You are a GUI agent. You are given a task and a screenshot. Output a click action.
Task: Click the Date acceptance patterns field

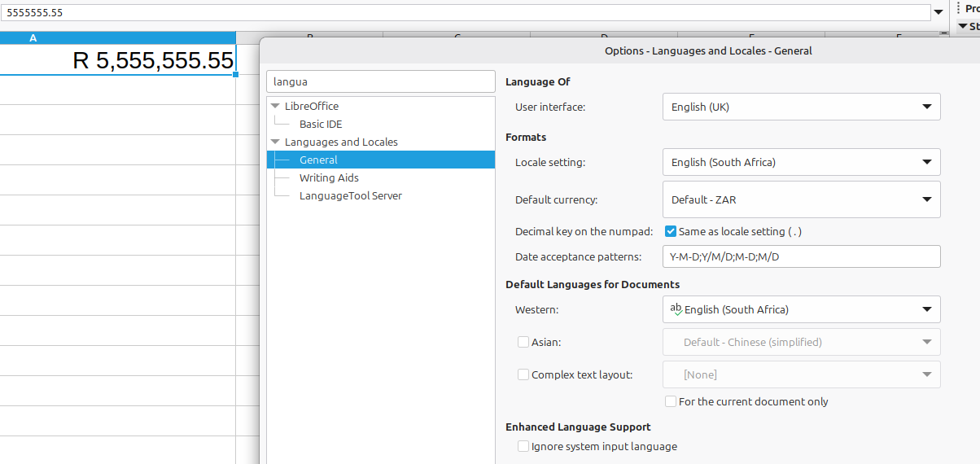pyautogui.click(x=801, y=257)
